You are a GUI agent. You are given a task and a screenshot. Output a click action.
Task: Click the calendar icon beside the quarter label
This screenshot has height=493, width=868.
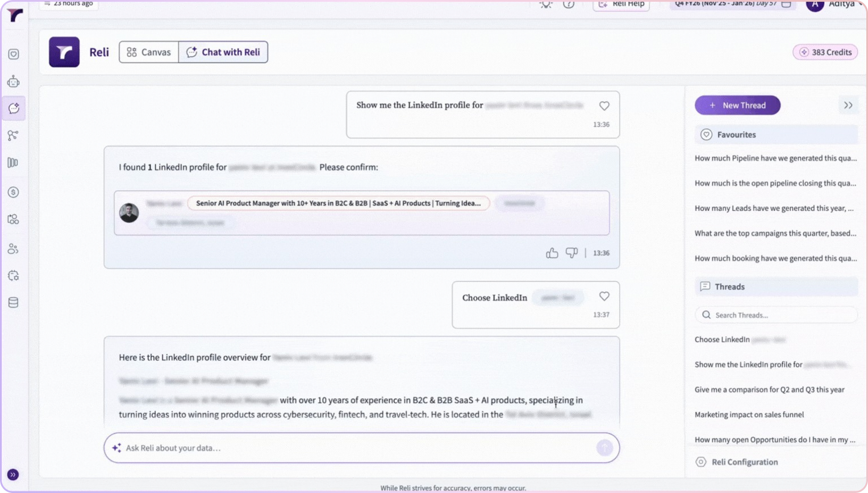786,4
